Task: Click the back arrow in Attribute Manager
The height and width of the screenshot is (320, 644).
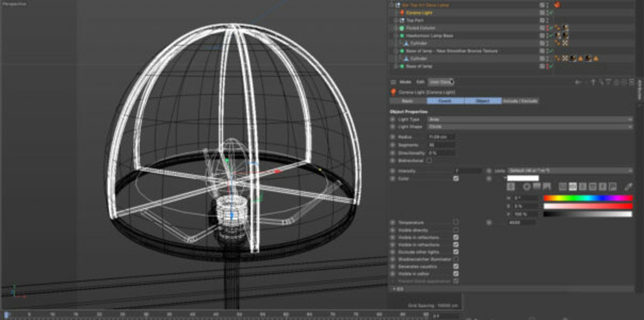Action: tap(578, 82)
